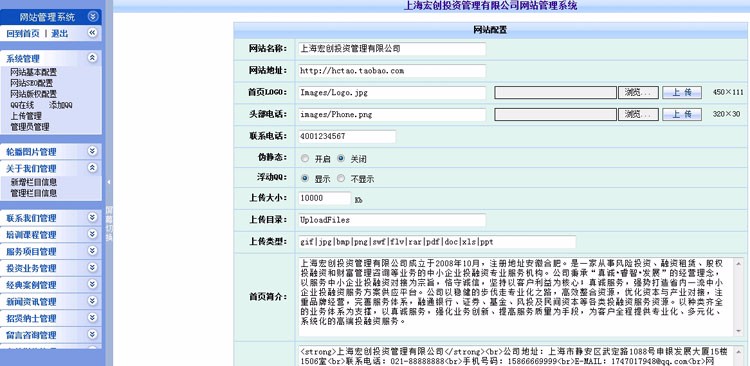Expand the 留言咨询管理 section
The image size is (750, 366).
coord(93,334)
